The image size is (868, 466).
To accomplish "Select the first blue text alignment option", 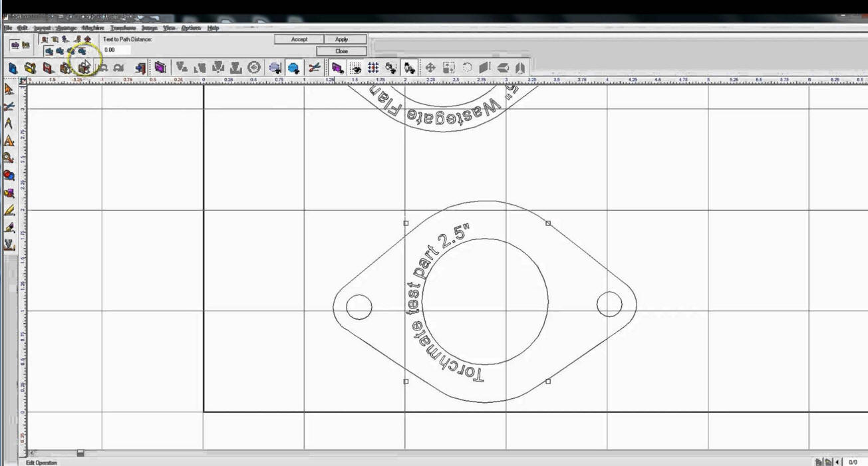I will pos(49,51).
